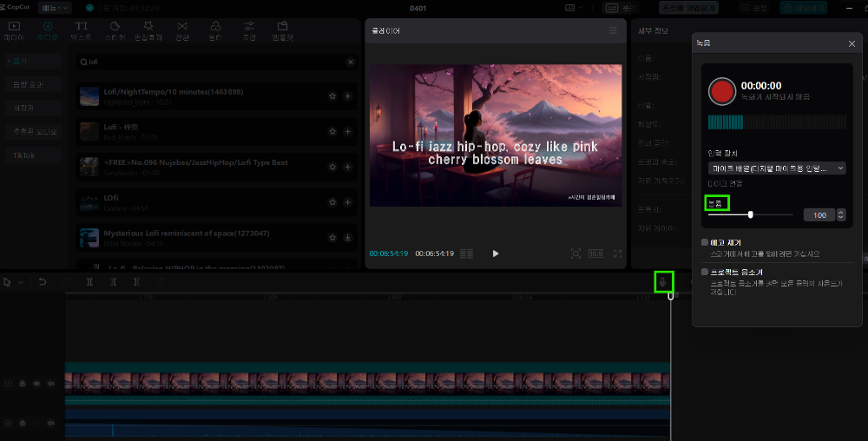Click the Export (내보내기) button
868x441 pixels.
[804, 8]
